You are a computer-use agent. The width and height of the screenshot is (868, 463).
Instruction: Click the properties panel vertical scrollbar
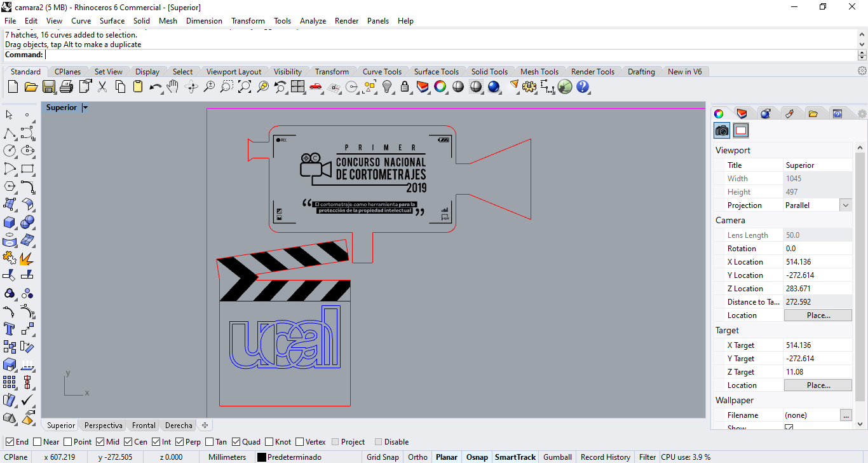pos(860,277)
